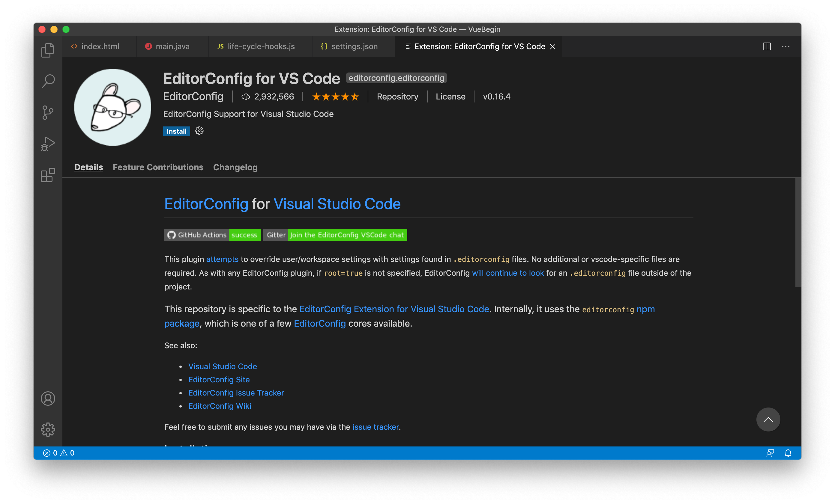Viewport: 835px width, 504px height.
Task: Open notifications bell in the status bar
Action: click(x=788, y=453)
